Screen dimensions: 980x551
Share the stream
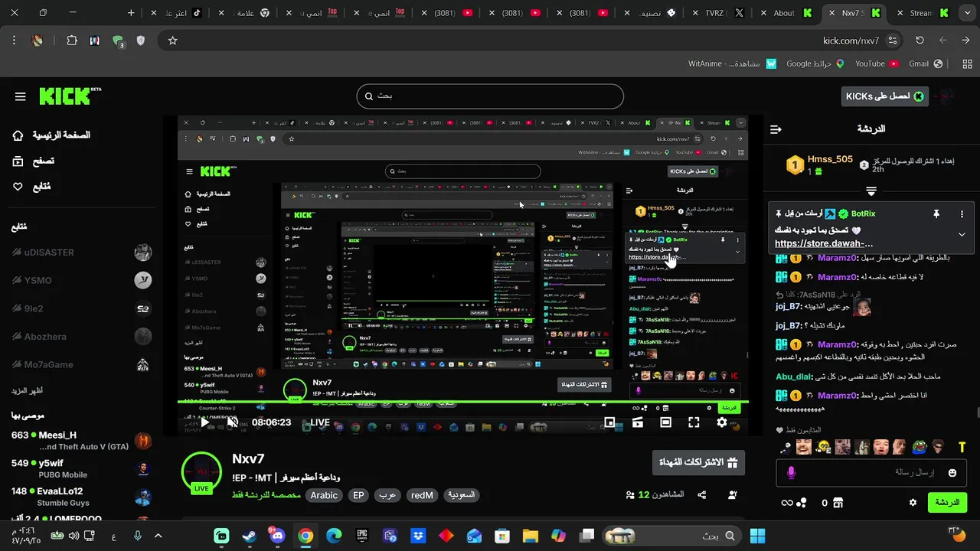tap(702, 495)
